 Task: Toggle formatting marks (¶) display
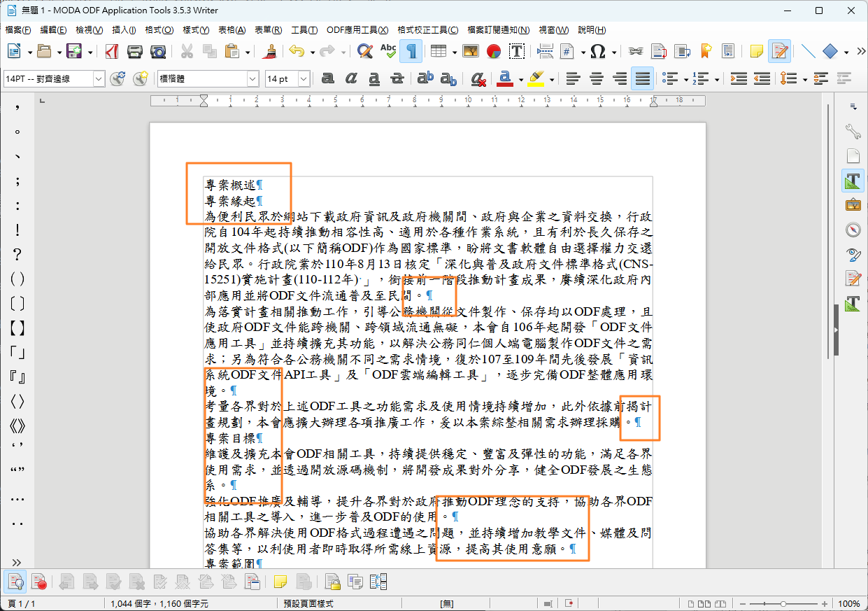[411, 51]
